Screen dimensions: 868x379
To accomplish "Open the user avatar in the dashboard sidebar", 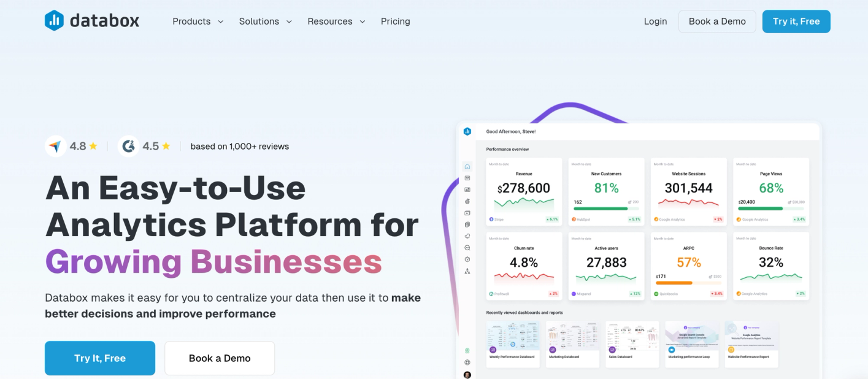I will 467,374.
